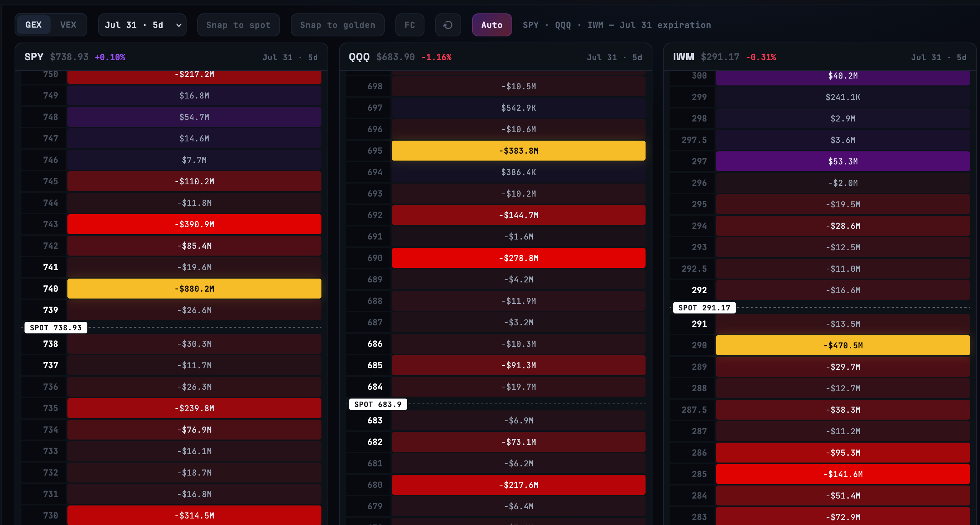Select the red SPY 743 strike bar
The height and width of the screenshot is (525, 980).
coord(194,224)
